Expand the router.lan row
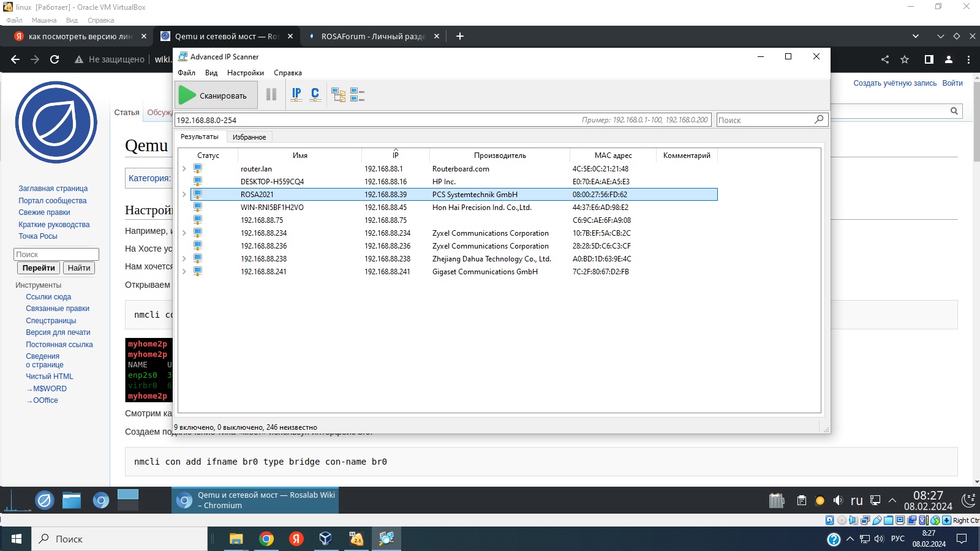 [184, 169]
